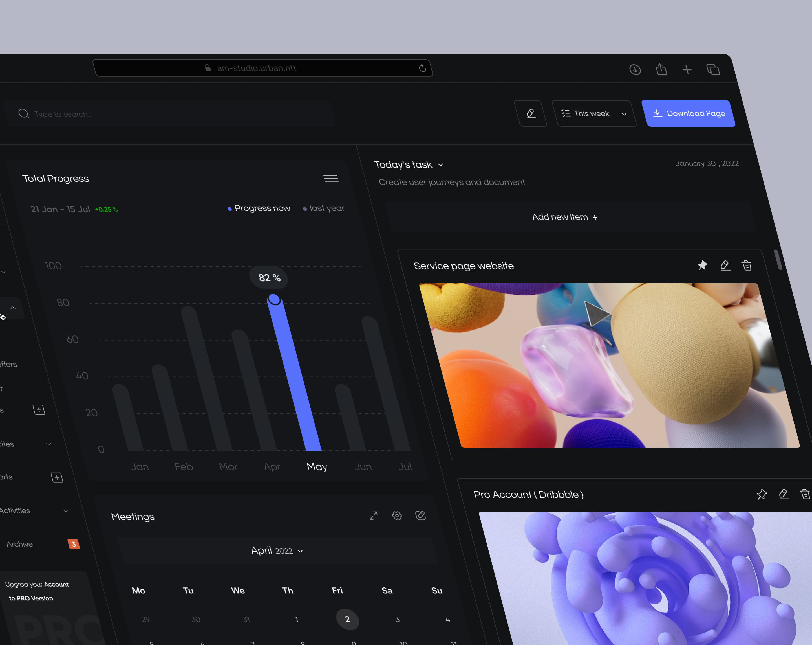Viewport: 812px width, 645px height.
Task: Delete the Pro Account (Dribbble) card
Action: point(805,494)
